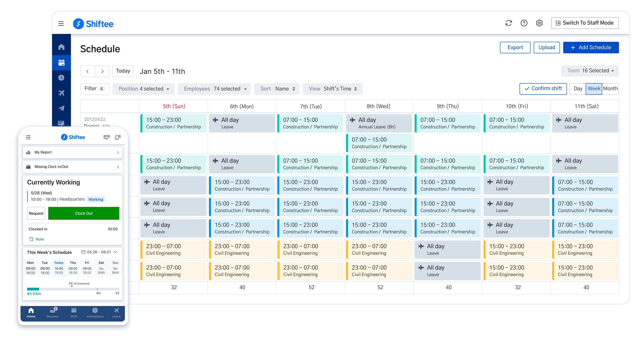Open the mobile app hamburger menu
The width and height of the screenshot is (644, 343).
point(28,137)
